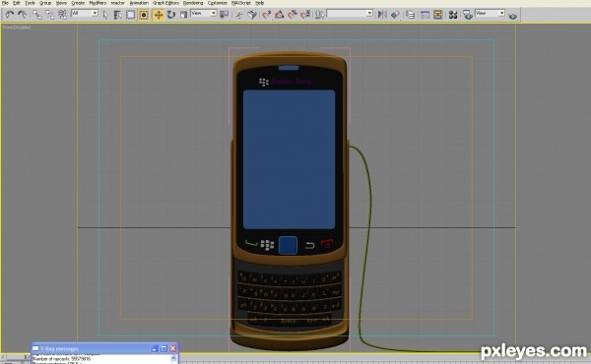Image resolution: width=591 pixels, height=364 pixels.
Task: Choose the Select Object arrow tool
Action: 105,15
